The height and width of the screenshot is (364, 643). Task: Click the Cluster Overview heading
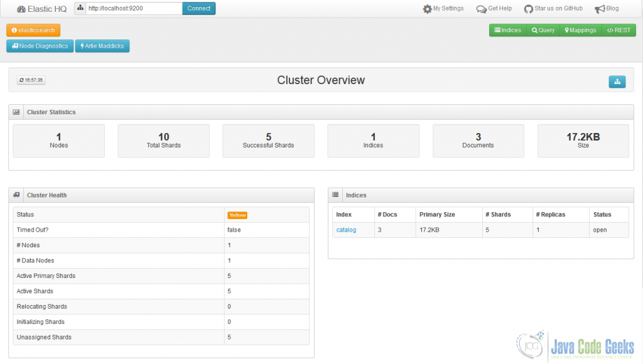(321, 80)
